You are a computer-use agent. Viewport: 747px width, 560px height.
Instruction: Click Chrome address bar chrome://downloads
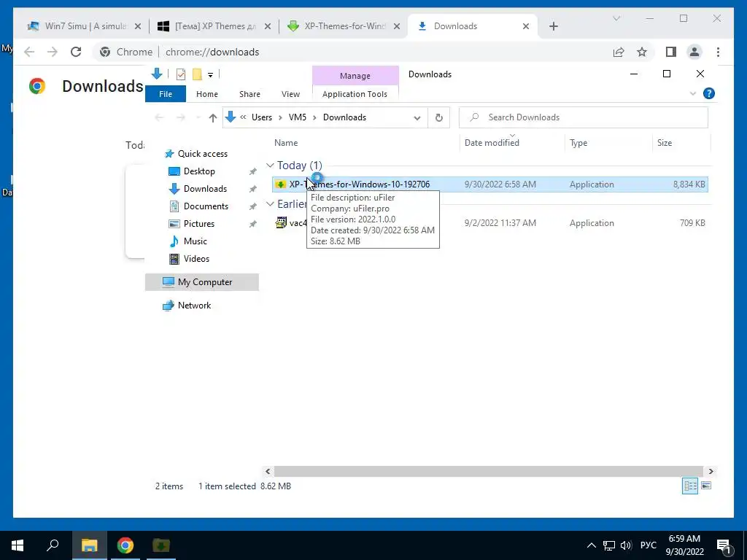212,52
